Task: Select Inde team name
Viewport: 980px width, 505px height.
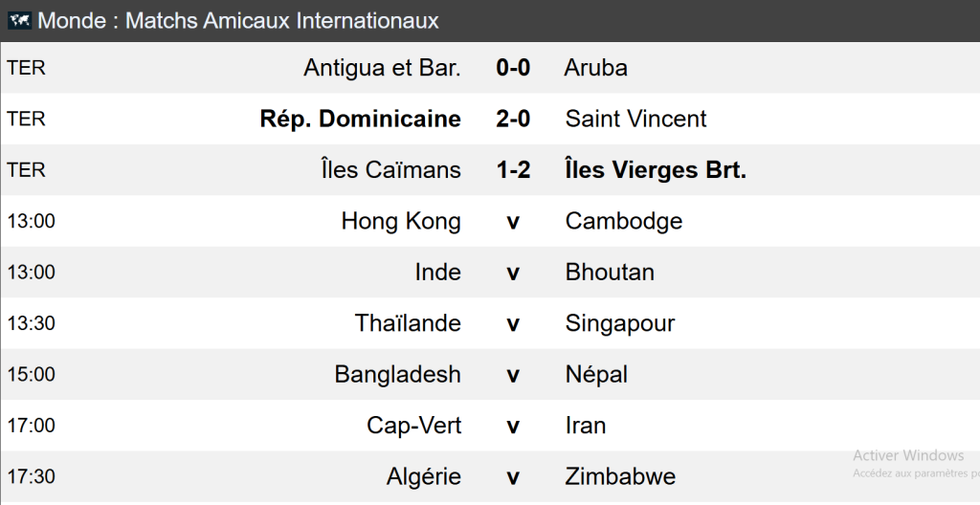Action: 437,272
